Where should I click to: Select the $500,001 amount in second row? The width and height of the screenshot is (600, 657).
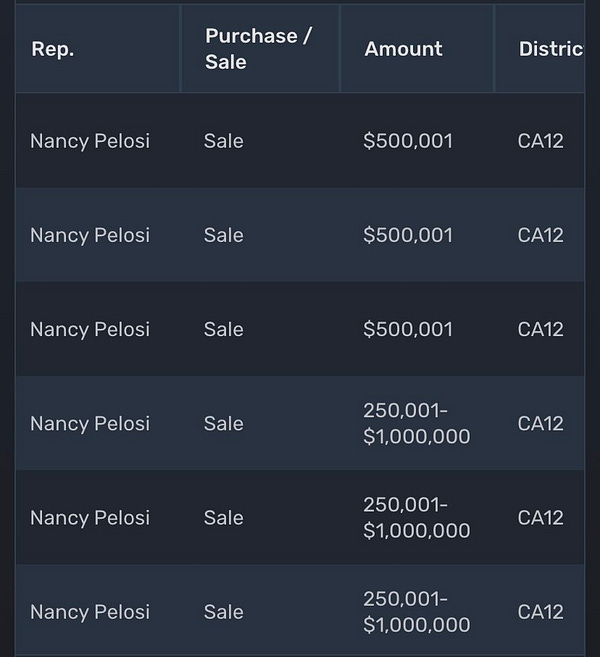[408, 235]
